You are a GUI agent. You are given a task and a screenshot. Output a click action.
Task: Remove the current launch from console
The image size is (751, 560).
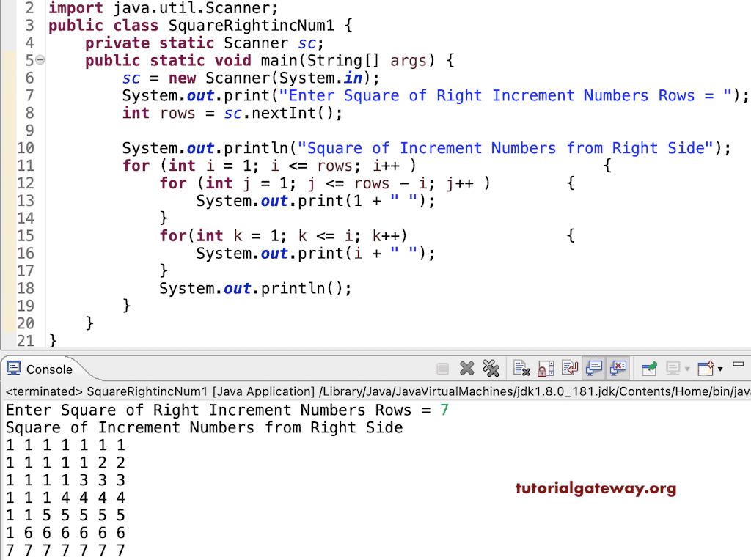click(x=467, y=368)
